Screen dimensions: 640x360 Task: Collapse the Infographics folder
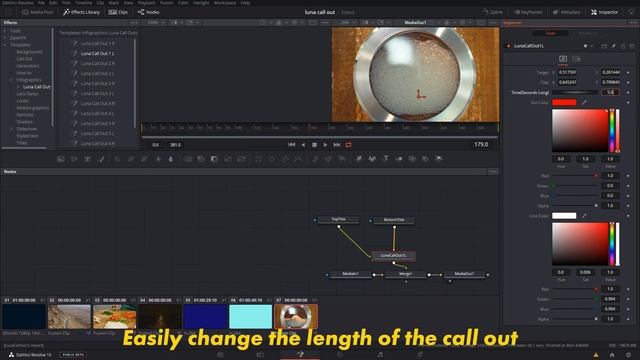pos(11,80)
